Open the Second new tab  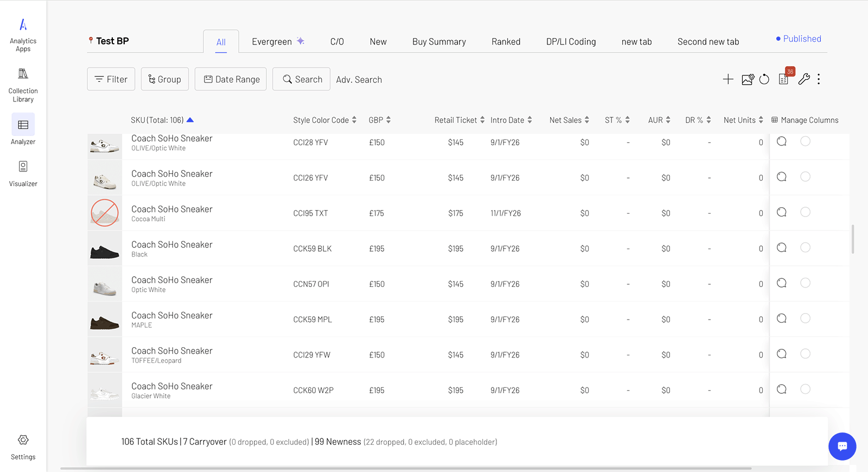(x=708, y=42)
